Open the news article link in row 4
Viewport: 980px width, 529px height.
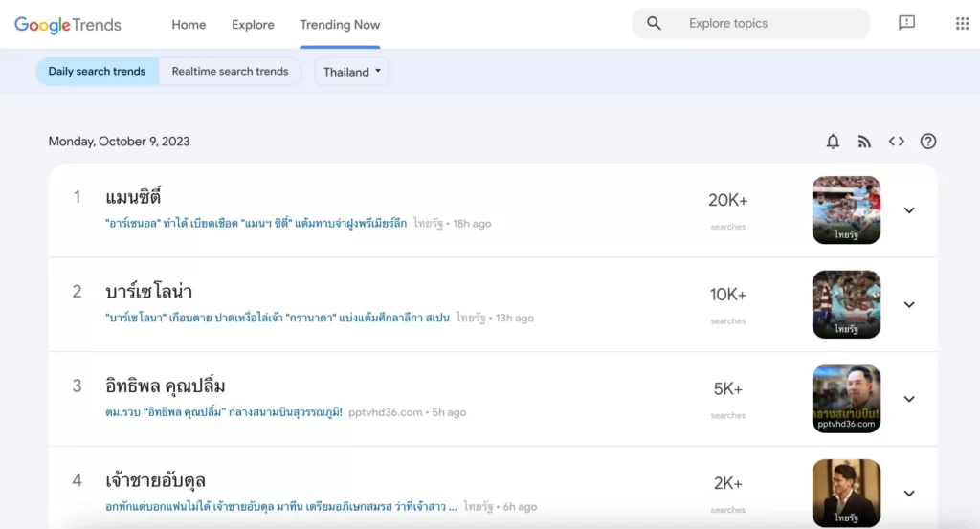[x=281, y=506]
